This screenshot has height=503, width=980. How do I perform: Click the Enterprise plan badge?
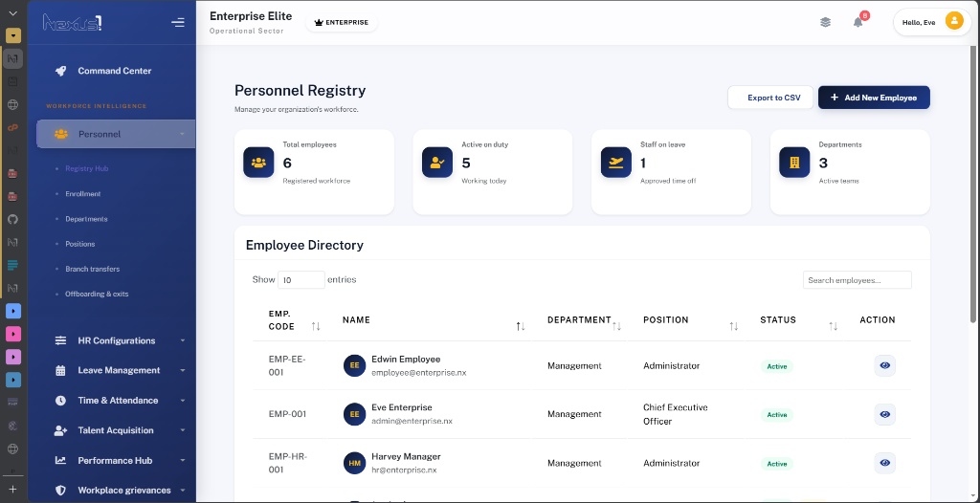[x=342, y=23]
